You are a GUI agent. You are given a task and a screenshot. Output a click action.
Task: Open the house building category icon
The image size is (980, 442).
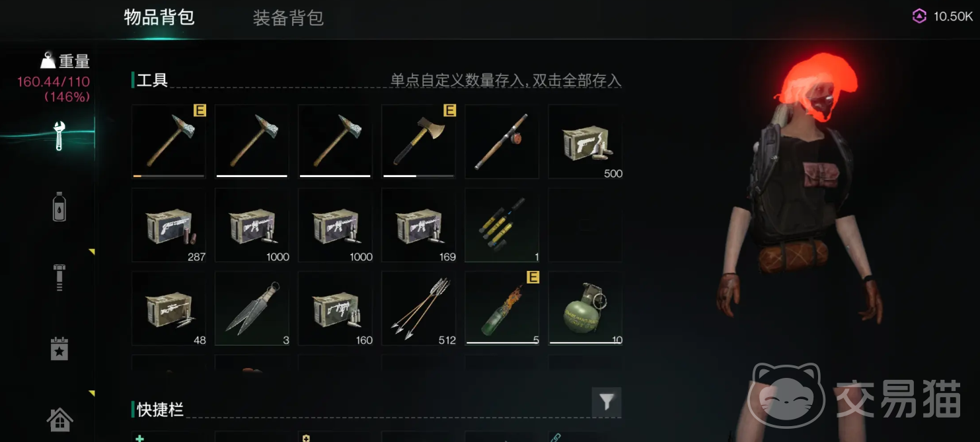(x=59, y=419)
